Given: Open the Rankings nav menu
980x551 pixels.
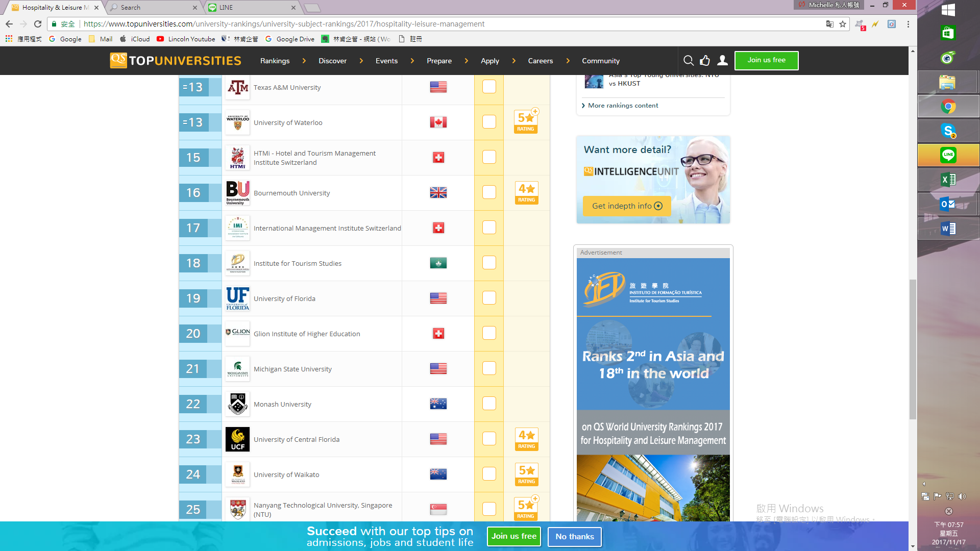Looking at the screenshot, I should [275, 61].
